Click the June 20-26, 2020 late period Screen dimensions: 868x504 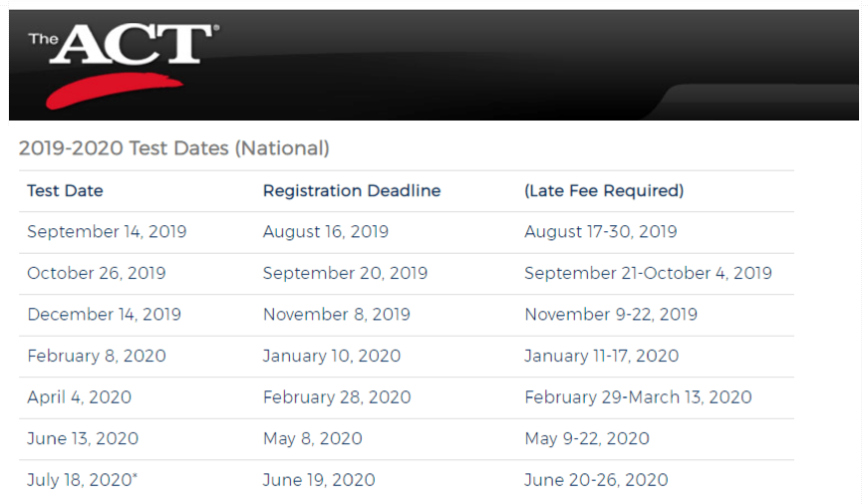pyautogui.click(x=596, y=480)
